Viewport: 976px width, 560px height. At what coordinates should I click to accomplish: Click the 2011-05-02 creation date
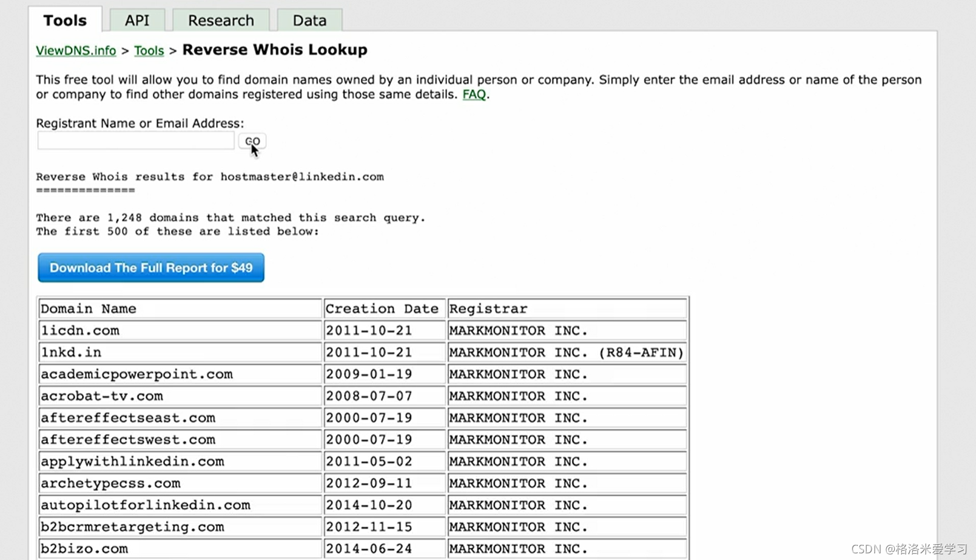click(385, 461)
